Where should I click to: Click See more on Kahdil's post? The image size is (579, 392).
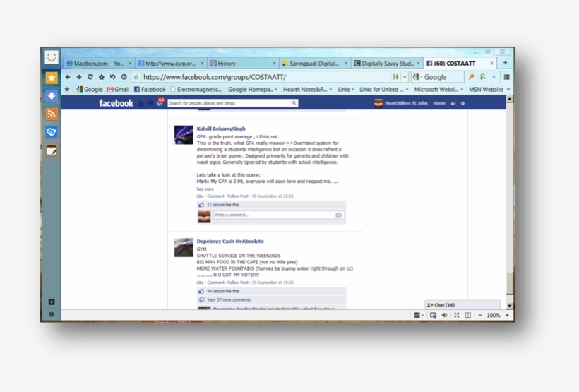click(205, 189)
